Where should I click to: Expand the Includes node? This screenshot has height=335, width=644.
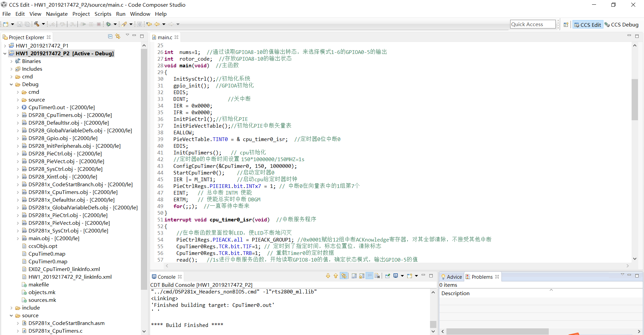[11, 69]
